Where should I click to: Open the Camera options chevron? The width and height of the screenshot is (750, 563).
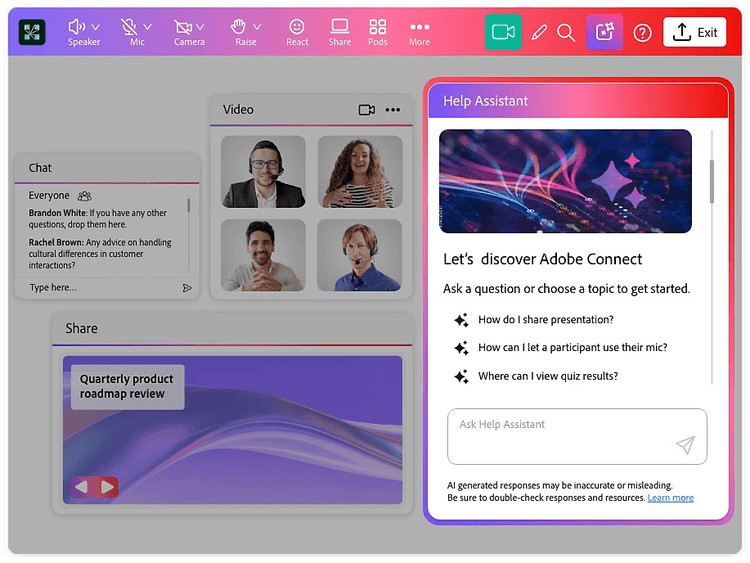coord(200,27)
